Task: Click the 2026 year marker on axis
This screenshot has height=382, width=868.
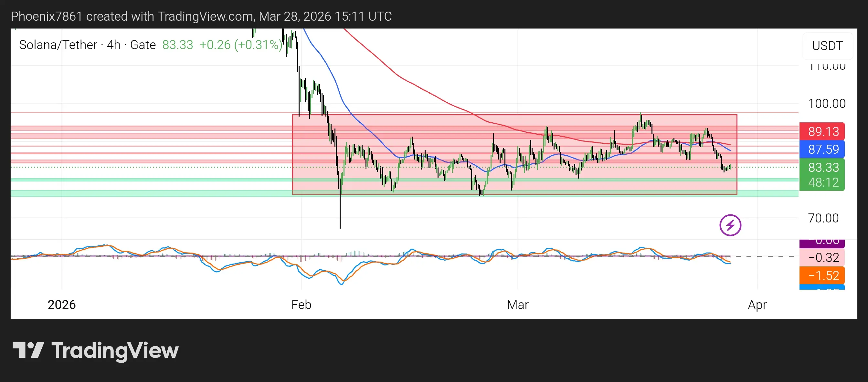Action: [x=62, y=305]
